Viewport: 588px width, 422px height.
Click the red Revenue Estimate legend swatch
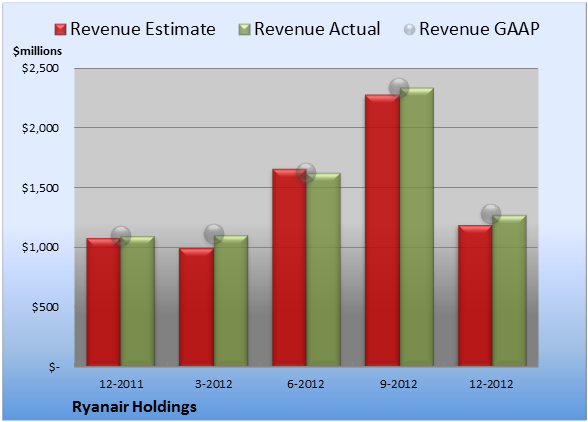pos(60,30)
